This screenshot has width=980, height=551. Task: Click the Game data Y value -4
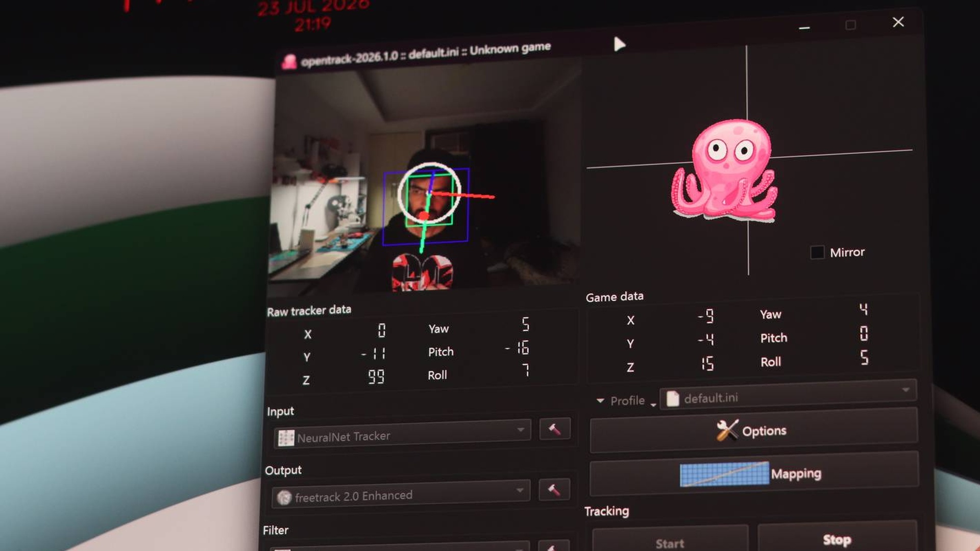point(706,340)
